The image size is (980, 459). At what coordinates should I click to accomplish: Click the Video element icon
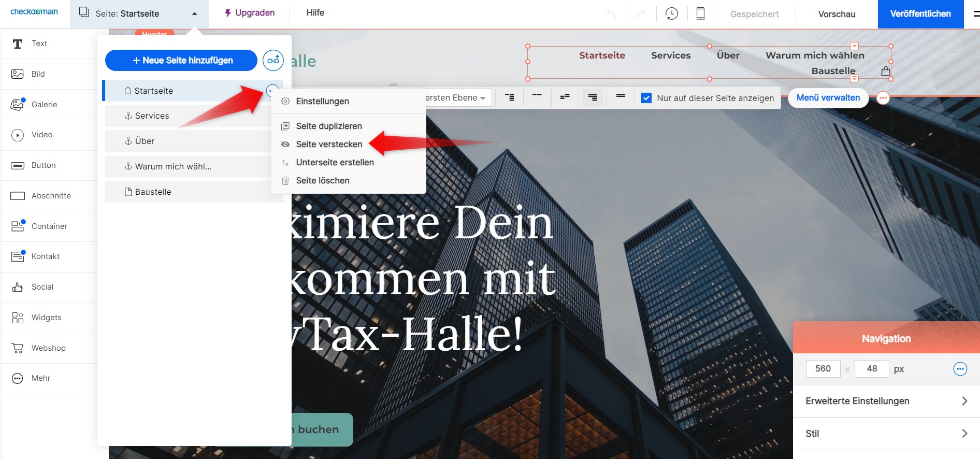(x=18, y=135)
